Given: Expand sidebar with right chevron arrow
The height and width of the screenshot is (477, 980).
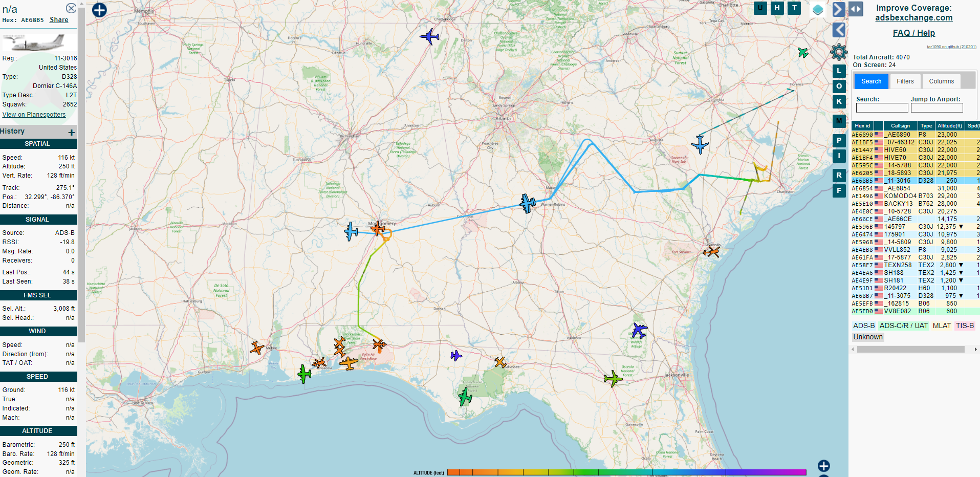Looking at the screenshot, I should click(x=838, y=10).
